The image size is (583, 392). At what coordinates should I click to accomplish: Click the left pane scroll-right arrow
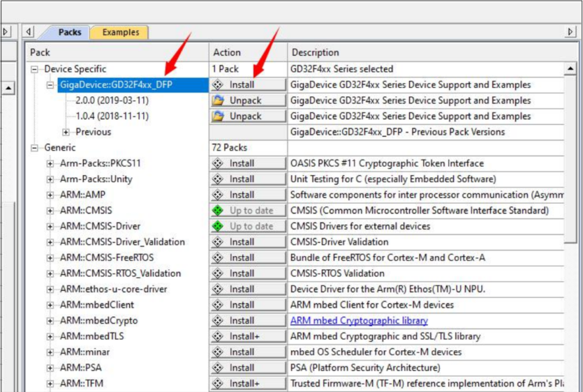[6, 32]
